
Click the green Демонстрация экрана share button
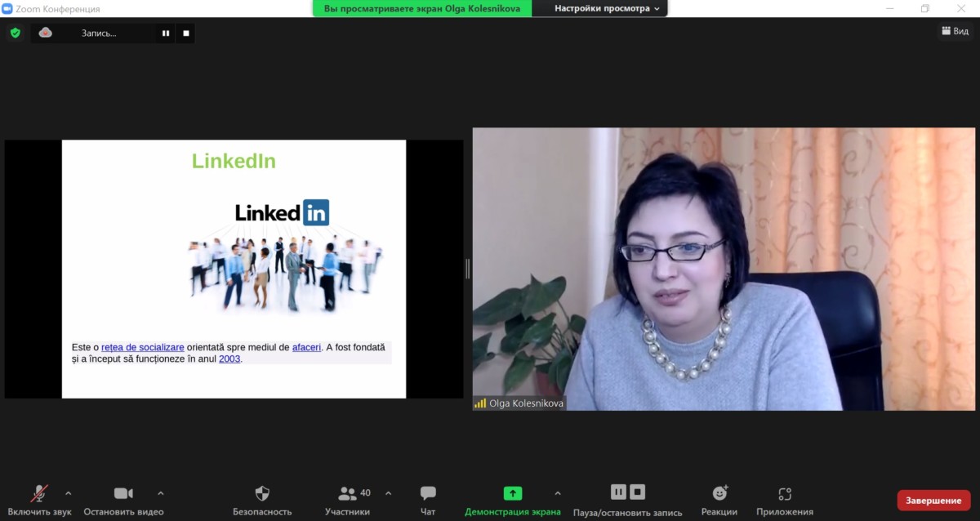[x=513, y=493]
